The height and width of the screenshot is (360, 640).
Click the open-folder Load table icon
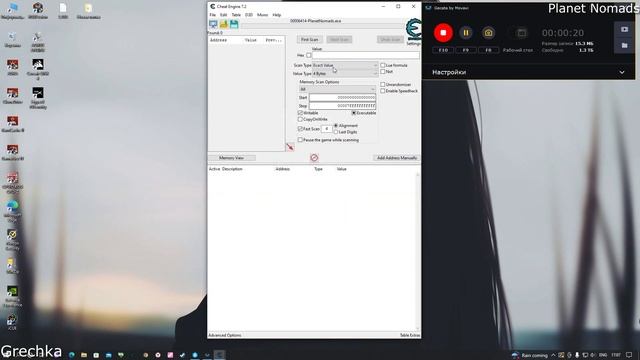(223, 24)
